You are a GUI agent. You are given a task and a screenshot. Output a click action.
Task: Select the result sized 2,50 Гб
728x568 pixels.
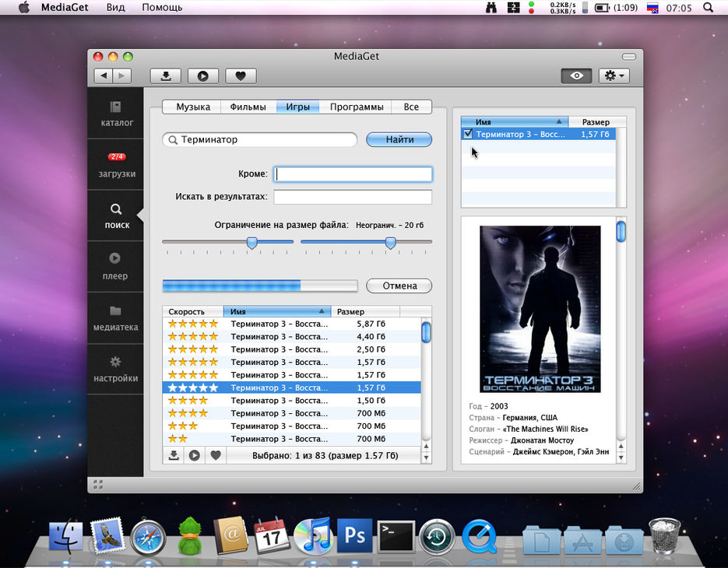pos(291,349)
